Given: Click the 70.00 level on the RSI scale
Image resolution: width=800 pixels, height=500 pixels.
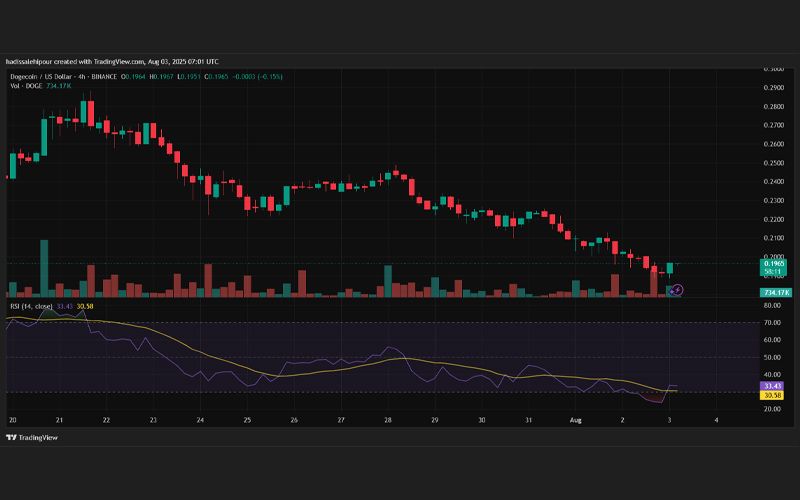Looking at the screenshot, I should [x=773, y=322].
